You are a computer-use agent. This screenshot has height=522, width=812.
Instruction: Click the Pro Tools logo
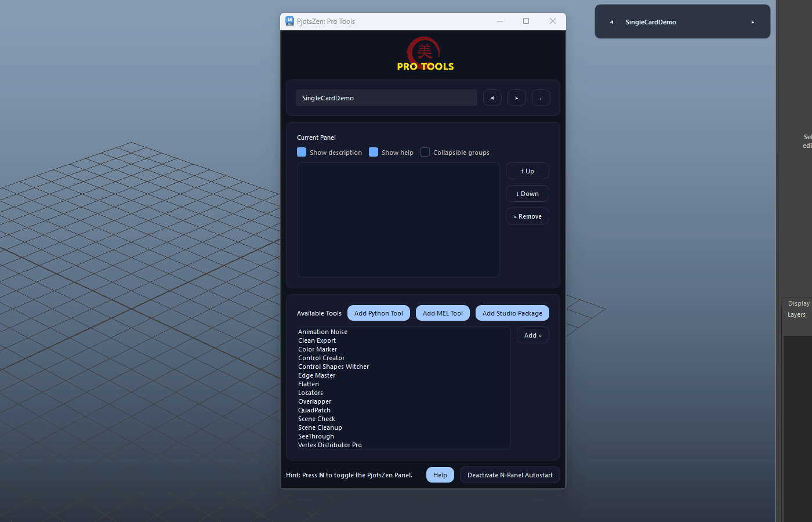coord(425,55)
